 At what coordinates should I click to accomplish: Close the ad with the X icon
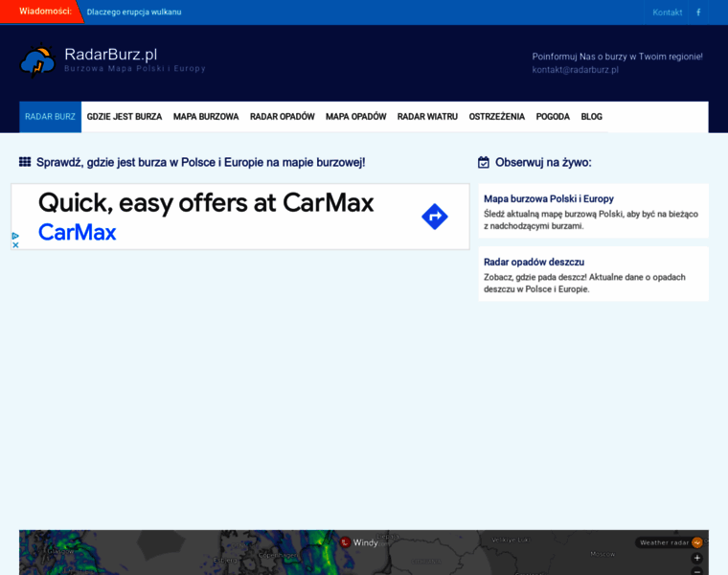[x=15, y=244]
